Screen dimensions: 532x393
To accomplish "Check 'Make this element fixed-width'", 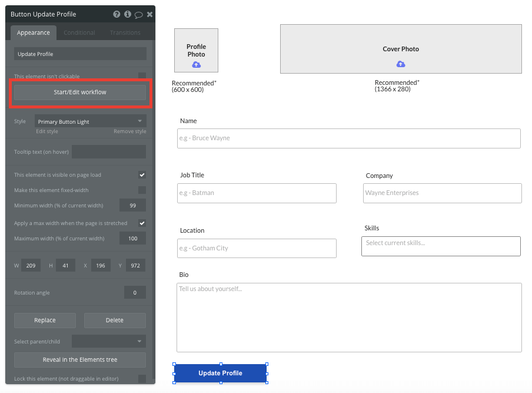I will 142,191.
